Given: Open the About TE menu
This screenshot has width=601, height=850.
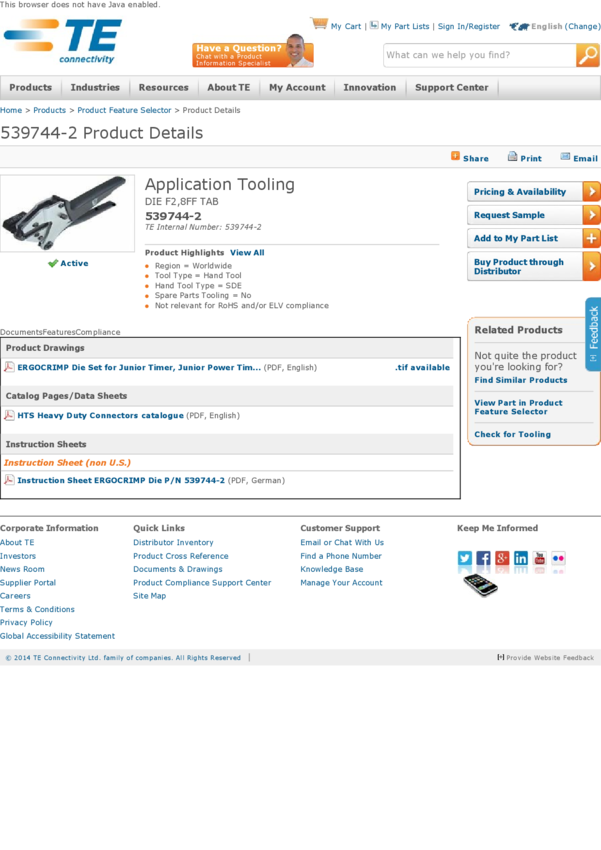Looking at the screenshot, I should coord(229,87).
